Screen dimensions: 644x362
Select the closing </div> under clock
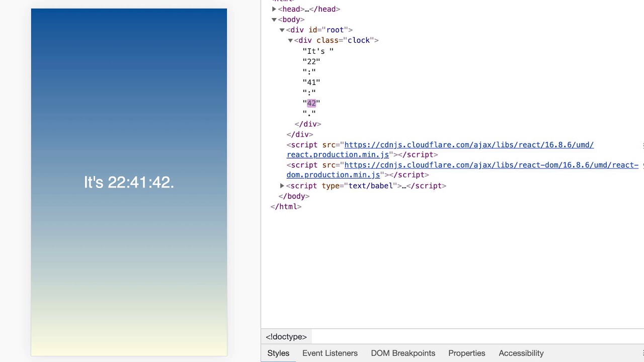(x=308, y=124)
